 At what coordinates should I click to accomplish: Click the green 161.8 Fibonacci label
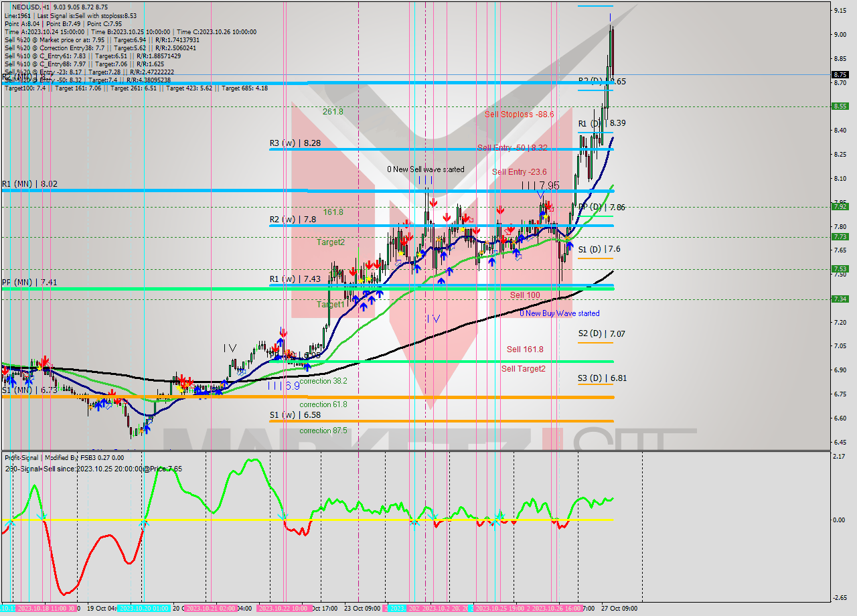point(333,212)
